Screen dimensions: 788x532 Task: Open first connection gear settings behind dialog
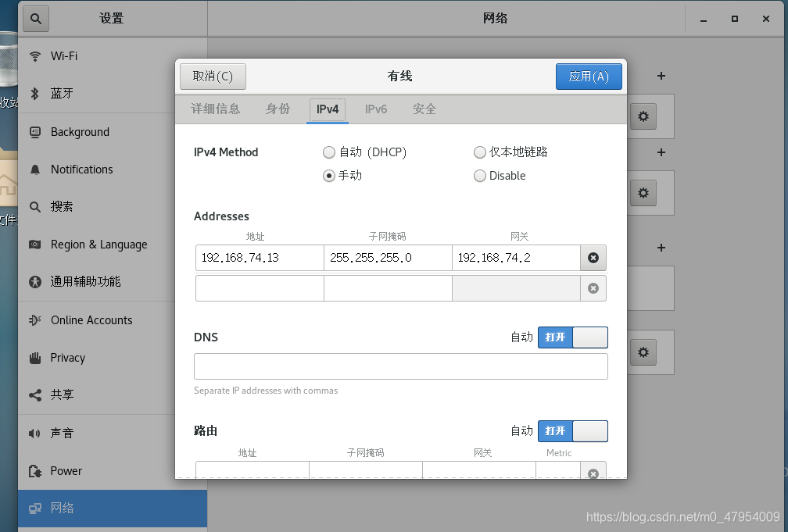[x=643, y=116]
